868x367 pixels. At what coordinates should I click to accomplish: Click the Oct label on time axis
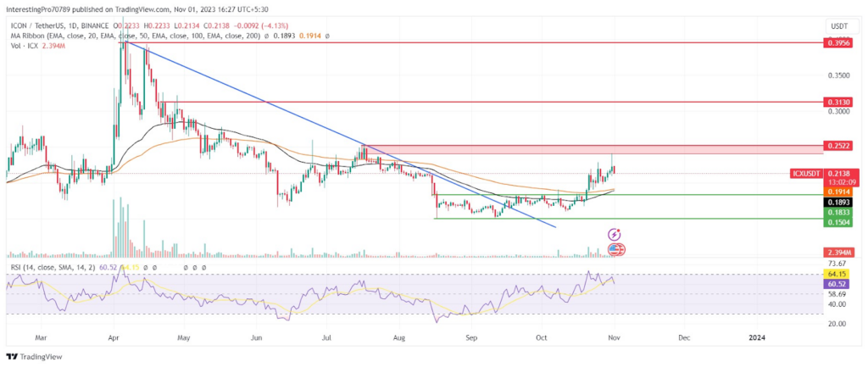tap(540, 336)
